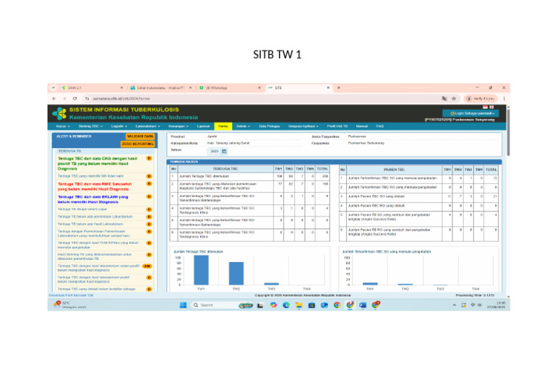Screen dimensions: 555x392
Task: Expand the Laboratorium menu
Action: (x=147, y=126)
